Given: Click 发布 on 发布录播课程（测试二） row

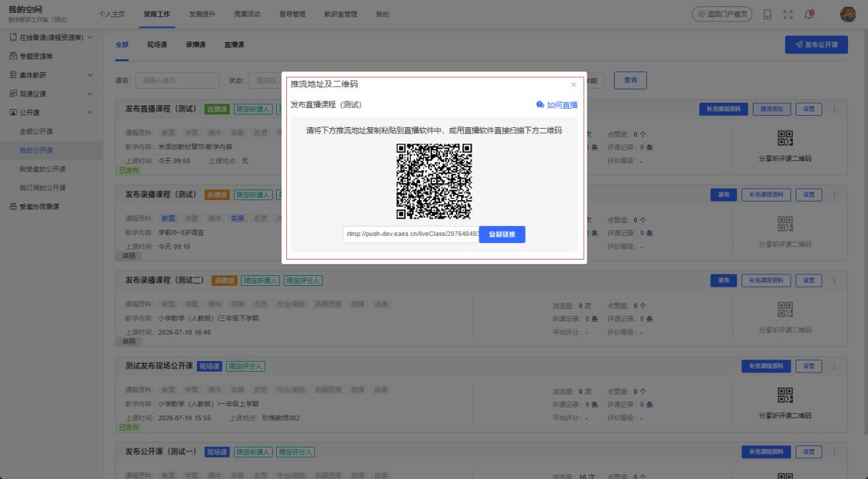Looking at the screenshot, I should pyautogui.click(x=723, y=280).
